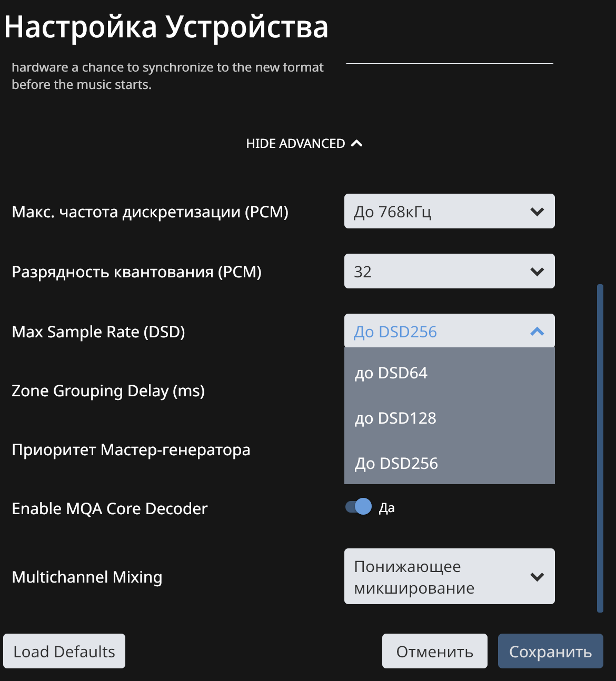Click chevron arrow on bit depth dropdown
The width and height of the screenshot is (616, 681).
(537, 272)
